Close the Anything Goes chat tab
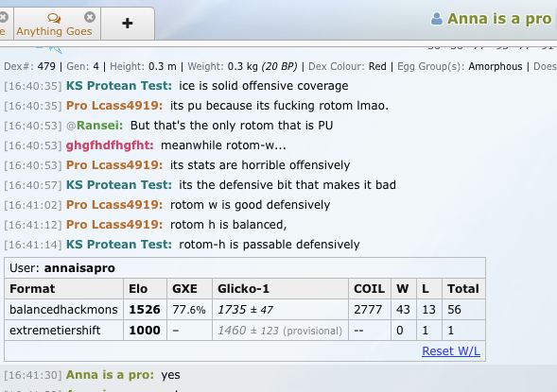 [90, 17]
